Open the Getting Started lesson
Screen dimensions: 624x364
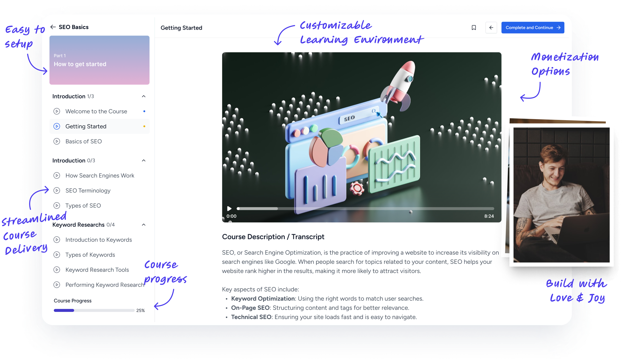(86, 126)
